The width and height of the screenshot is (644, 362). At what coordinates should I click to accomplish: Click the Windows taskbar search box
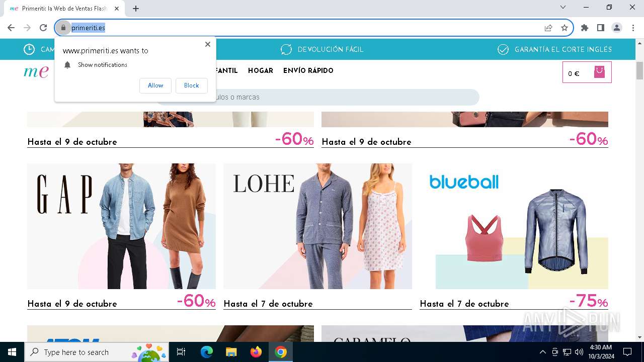tap(97, 352)
